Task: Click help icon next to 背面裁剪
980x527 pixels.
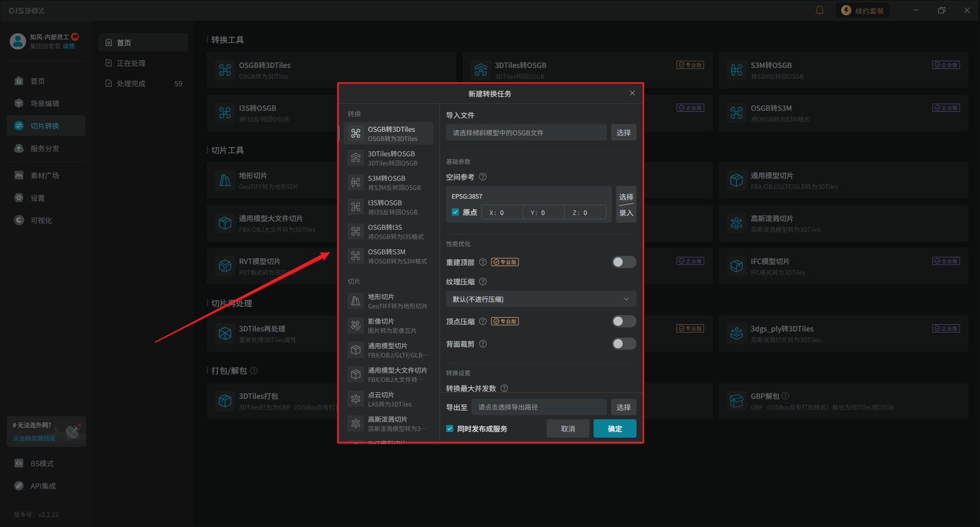Action: (x=483, y=344)
